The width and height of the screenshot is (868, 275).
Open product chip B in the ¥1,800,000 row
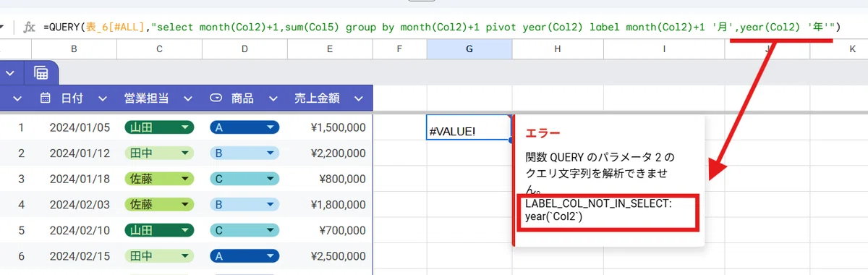point(244,205)
